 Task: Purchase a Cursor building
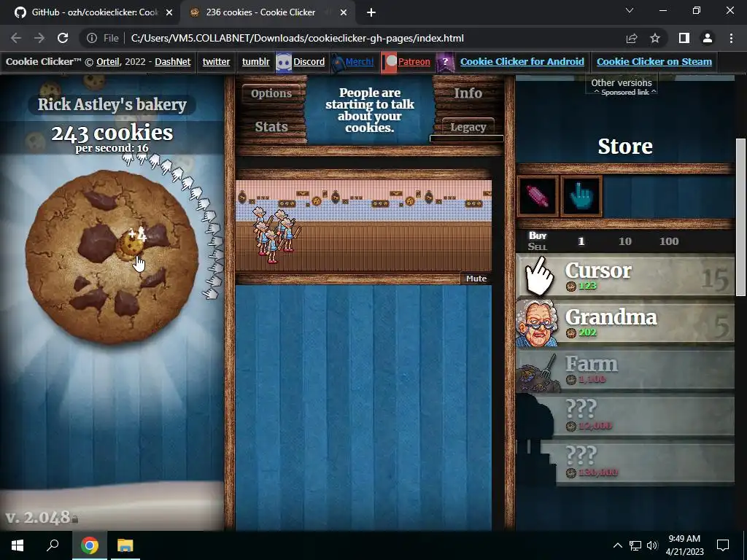click(625, 276)
